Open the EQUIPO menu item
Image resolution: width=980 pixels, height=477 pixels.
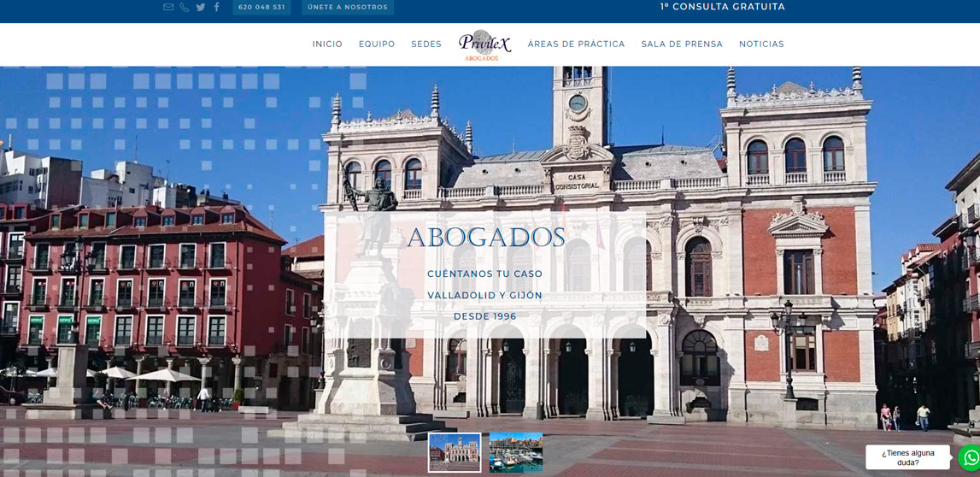377,44
